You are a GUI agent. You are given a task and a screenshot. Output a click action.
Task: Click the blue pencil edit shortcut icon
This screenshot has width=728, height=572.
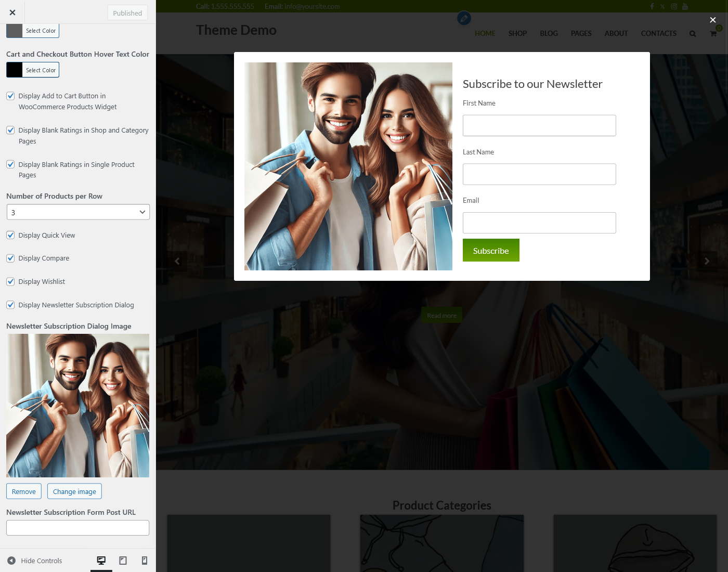464,19
